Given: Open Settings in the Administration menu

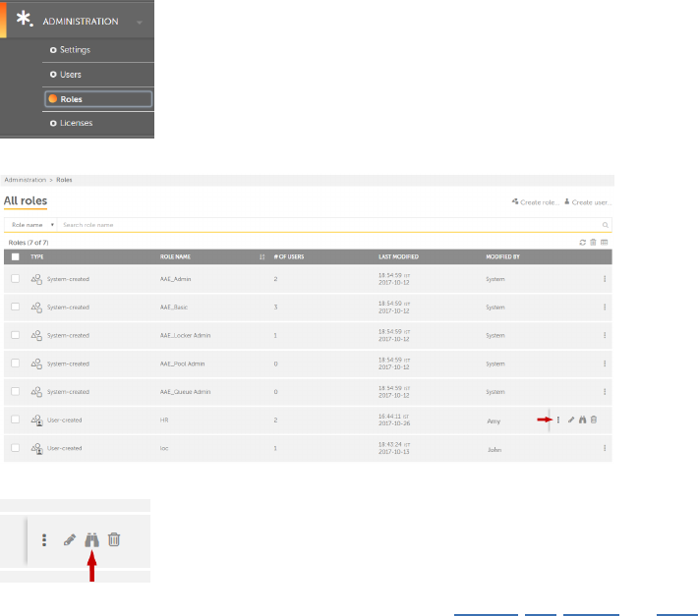Looking at the screenshot, I should [x=71, y=50].
